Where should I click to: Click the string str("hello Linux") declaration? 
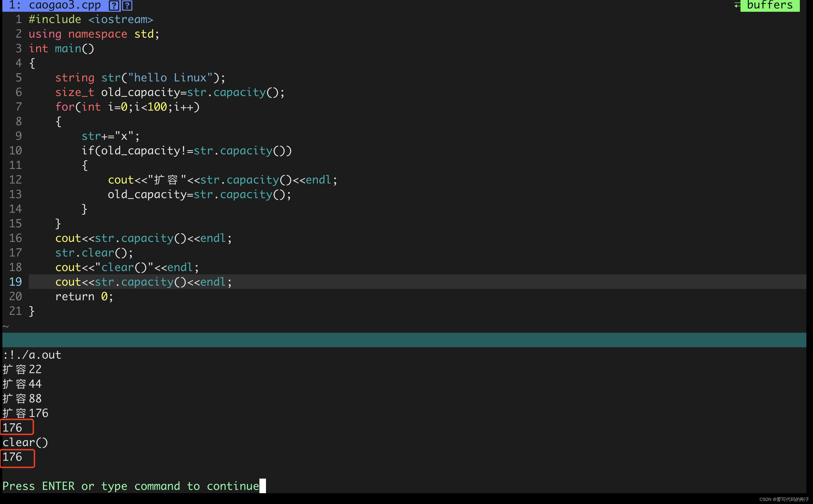click(x=140, y=78)
